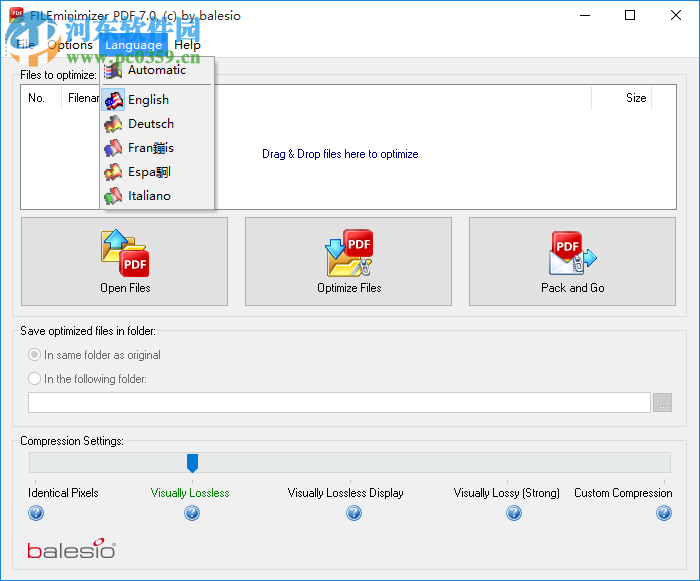Choose English from the Language menu
Viewport: 700px width, 581px height.
[157, 100]
